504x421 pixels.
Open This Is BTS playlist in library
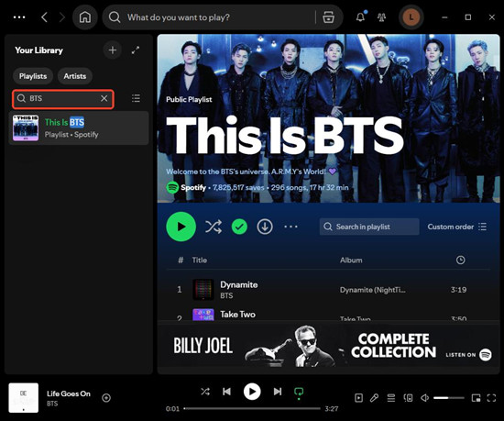79,128
